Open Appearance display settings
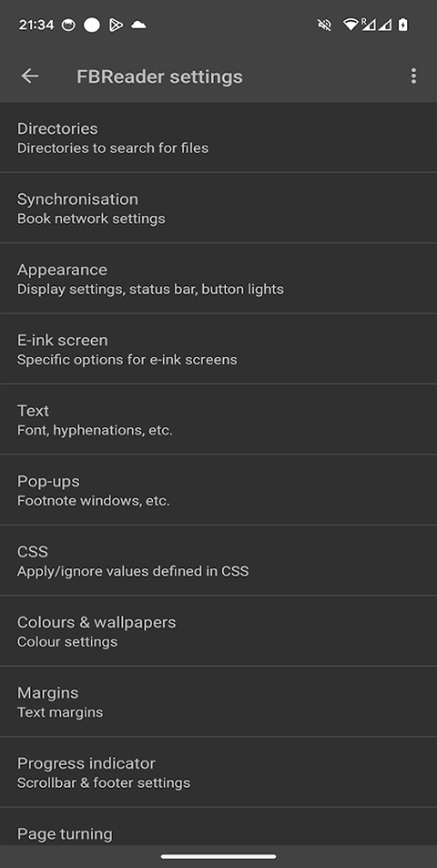The image size is (437, 868). (218, 279)
